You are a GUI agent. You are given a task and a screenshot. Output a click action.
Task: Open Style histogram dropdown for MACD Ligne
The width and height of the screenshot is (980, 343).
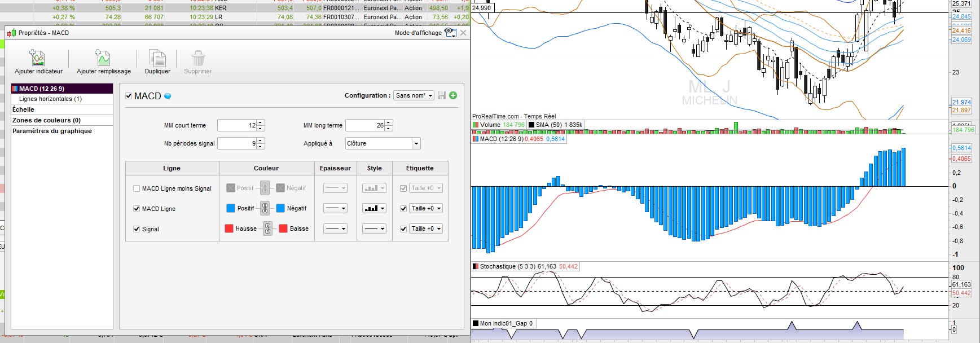tap(374, 208)
